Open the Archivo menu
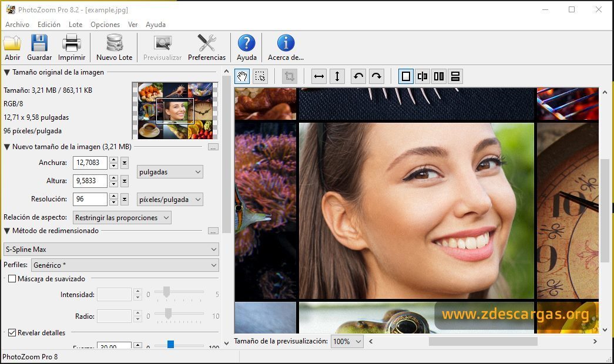Screen dimensions: 614x364 [17, 24]
